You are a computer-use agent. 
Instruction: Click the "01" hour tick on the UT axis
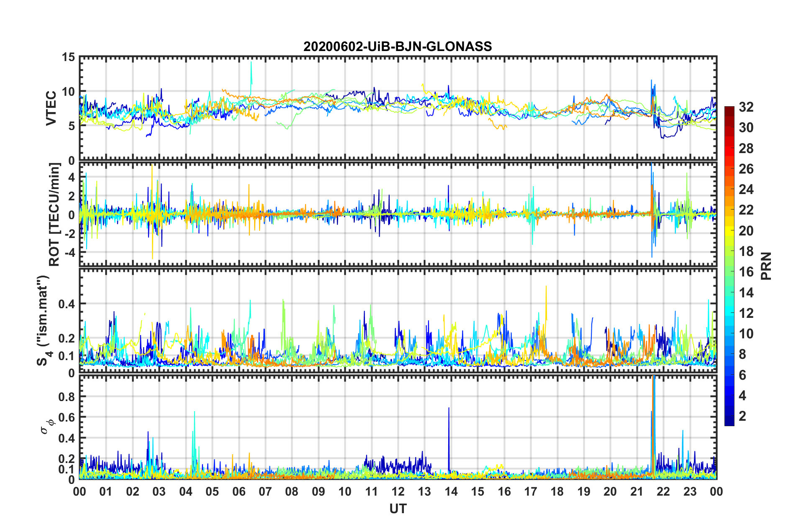tap(106, 491)
